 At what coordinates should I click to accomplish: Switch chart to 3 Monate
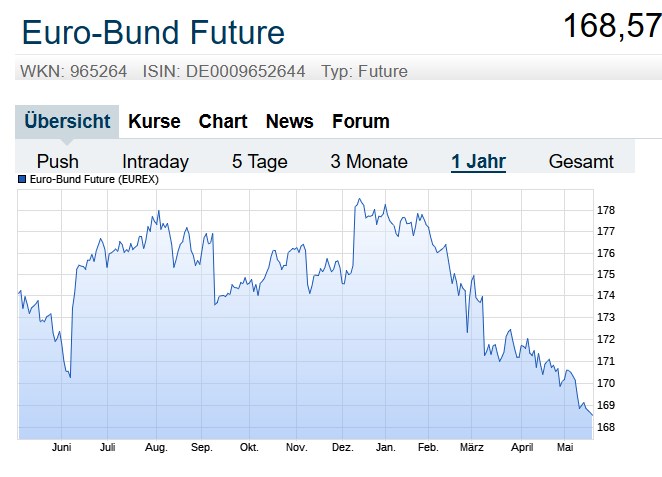(x=369, y=161)
